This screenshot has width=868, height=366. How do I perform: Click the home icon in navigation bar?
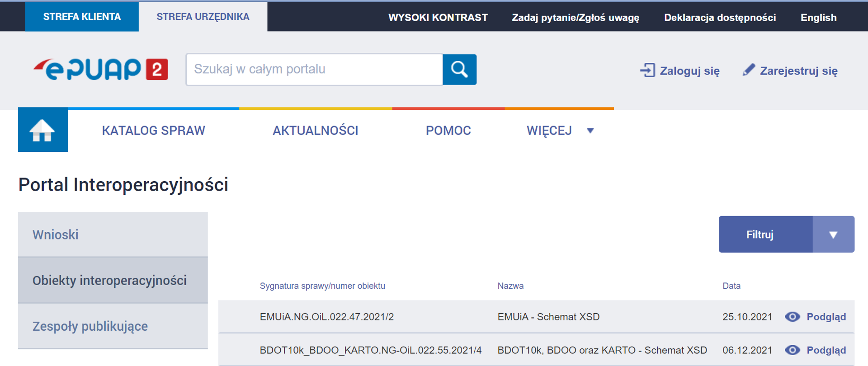(42, 130)
